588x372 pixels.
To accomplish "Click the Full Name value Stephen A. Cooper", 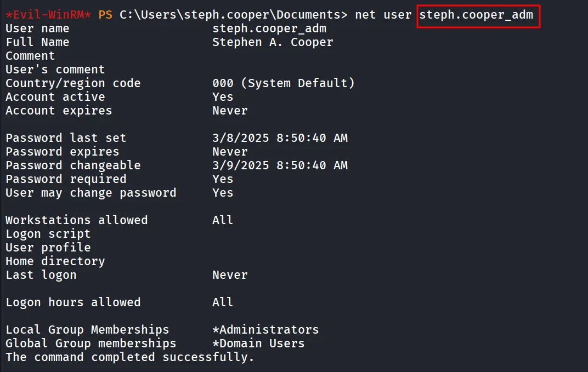I will pyautogui.click(x=273, y=42).
